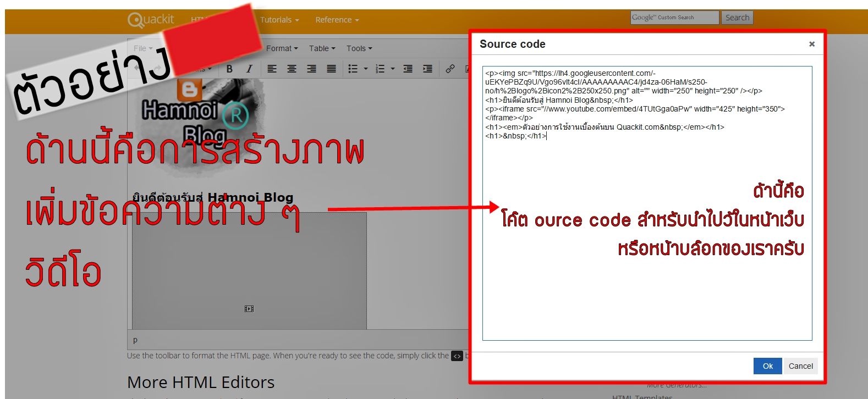Center align text
Viewport: 868px width, 399px height.
click(x=292, y=69)
